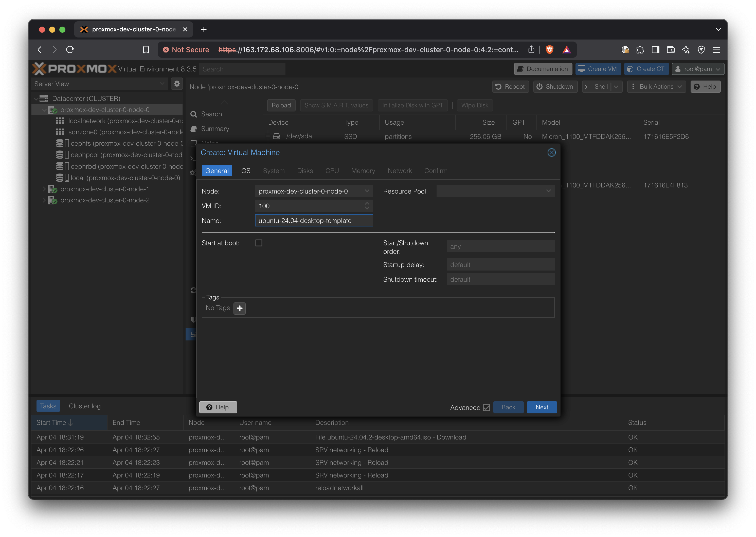The image size is (756, 537).
Task: Click the browser bookmark icon
Action: [146, 50]
